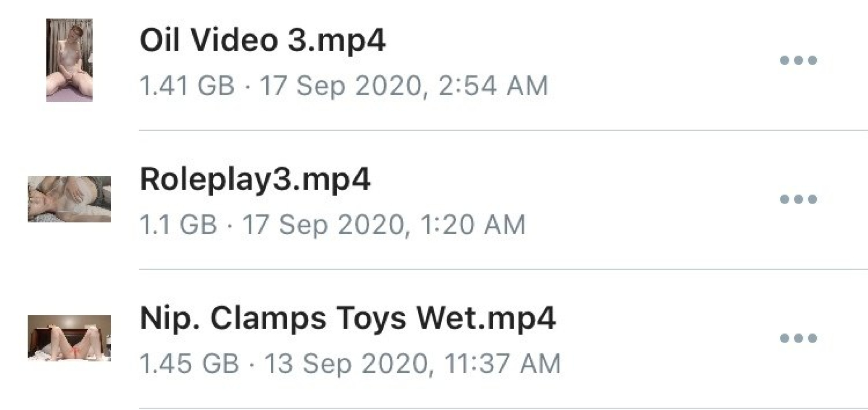This screenshot has width=868, height=410.
Task: Open the file named Oil Video 3.mp4
Action: click(262, 40)
